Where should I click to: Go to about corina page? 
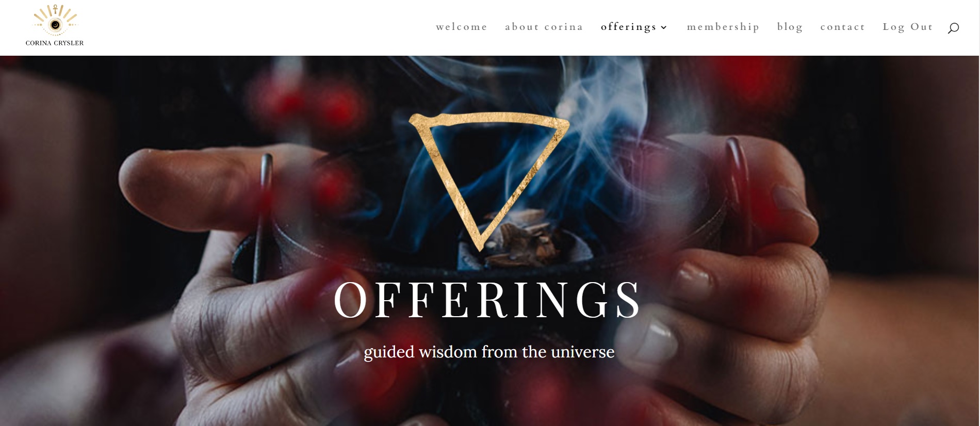(544, 27)
